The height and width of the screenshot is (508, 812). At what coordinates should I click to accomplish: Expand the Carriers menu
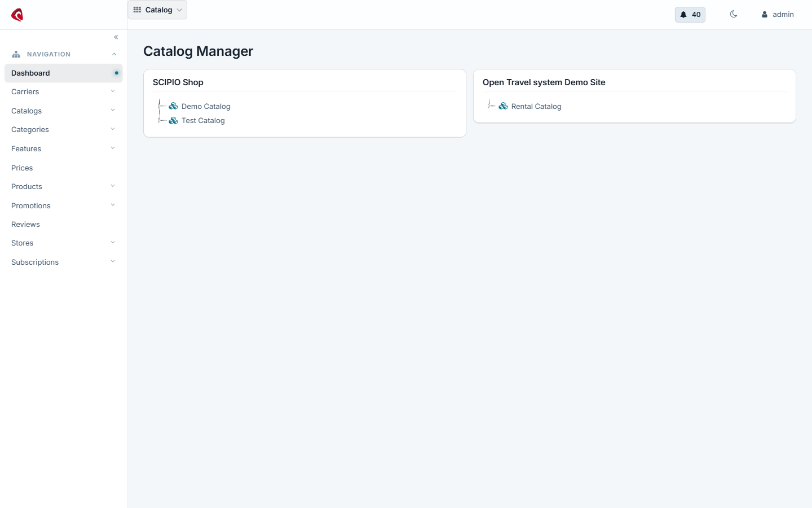coord(63,91)
